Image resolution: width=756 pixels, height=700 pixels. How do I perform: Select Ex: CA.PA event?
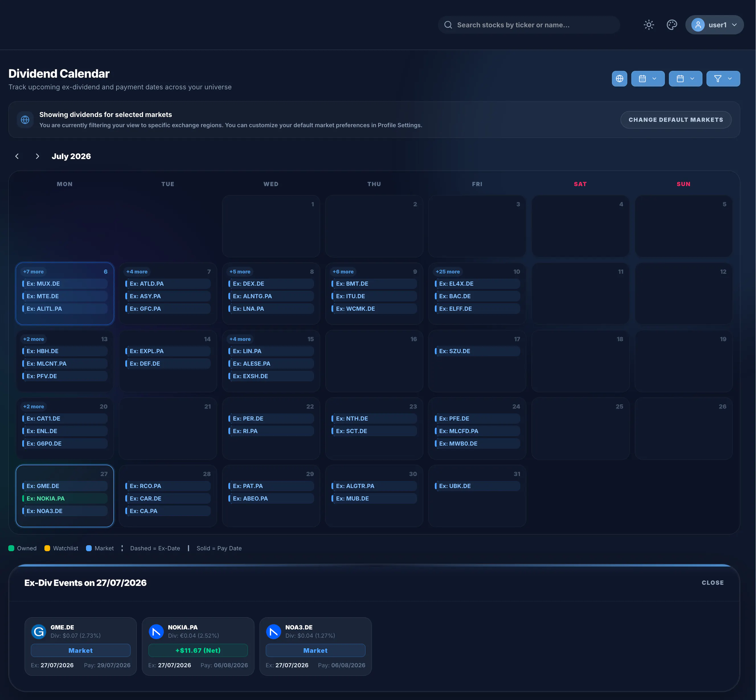coord(168,511)
